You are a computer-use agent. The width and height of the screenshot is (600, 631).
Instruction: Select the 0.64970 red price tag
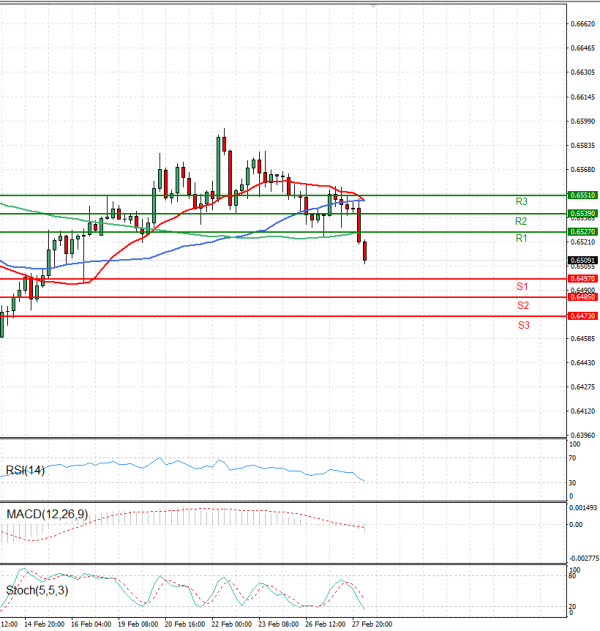click(x=583, y=278)
